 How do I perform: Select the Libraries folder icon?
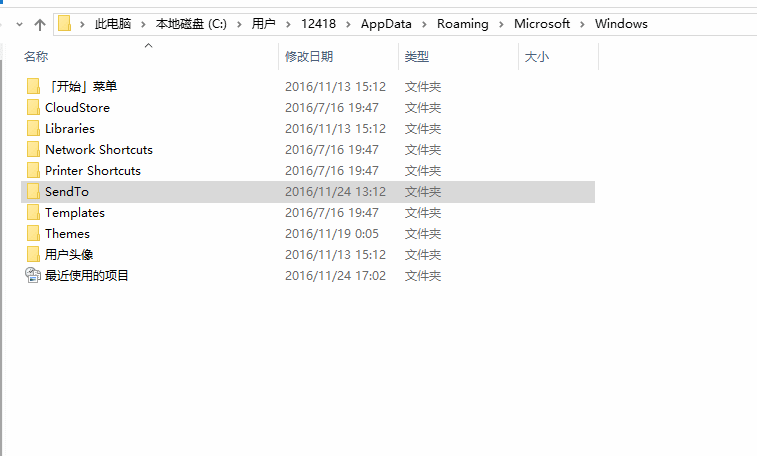pyautogui.click(x=33, y=129)
